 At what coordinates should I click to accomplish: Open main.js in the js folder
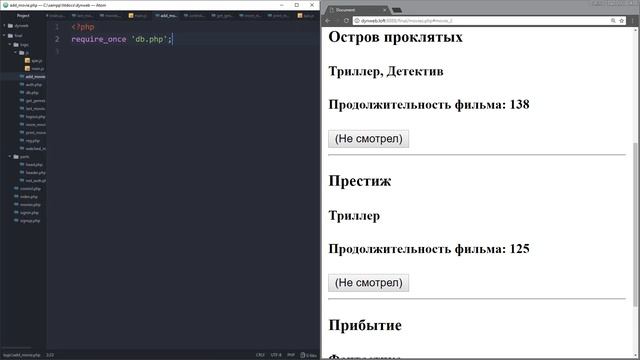(34, 69)
